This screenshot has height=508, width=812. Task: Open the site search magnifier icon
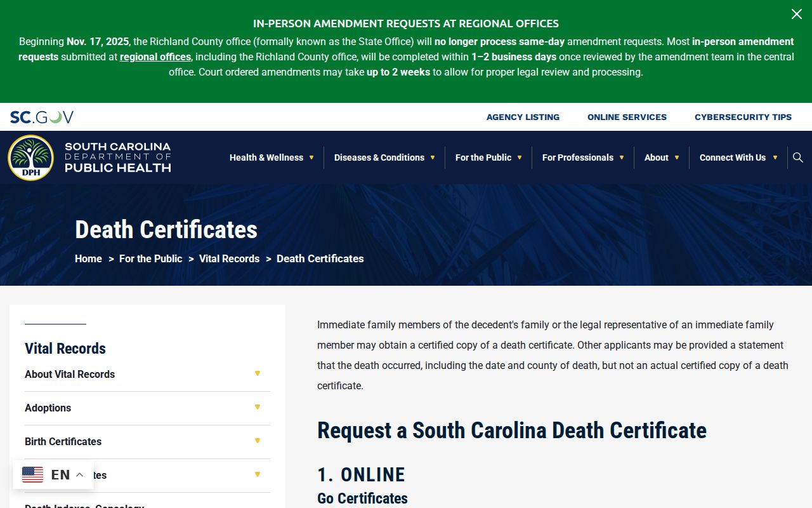click(x=798, y=157)
